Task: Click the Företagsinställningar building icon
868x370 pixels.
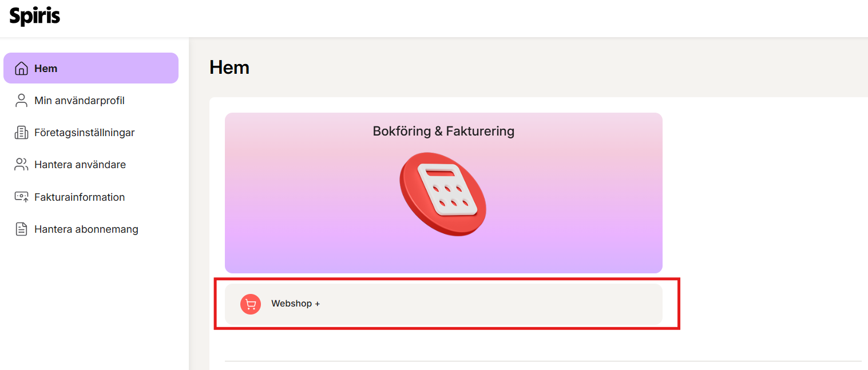Action: [21, 133]
